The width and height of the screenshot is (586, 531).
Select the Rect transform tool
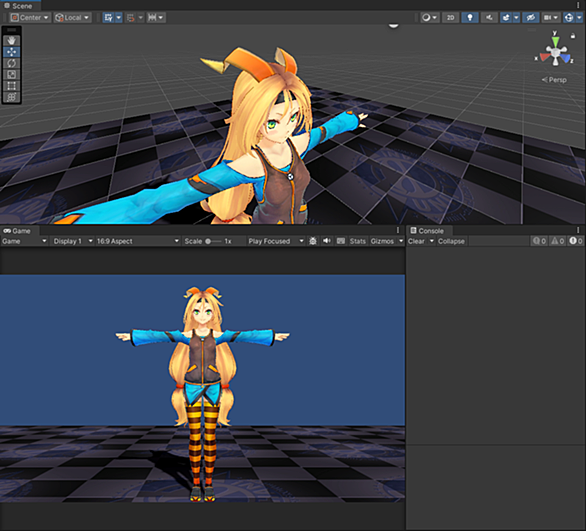click(x=11, y=86)
